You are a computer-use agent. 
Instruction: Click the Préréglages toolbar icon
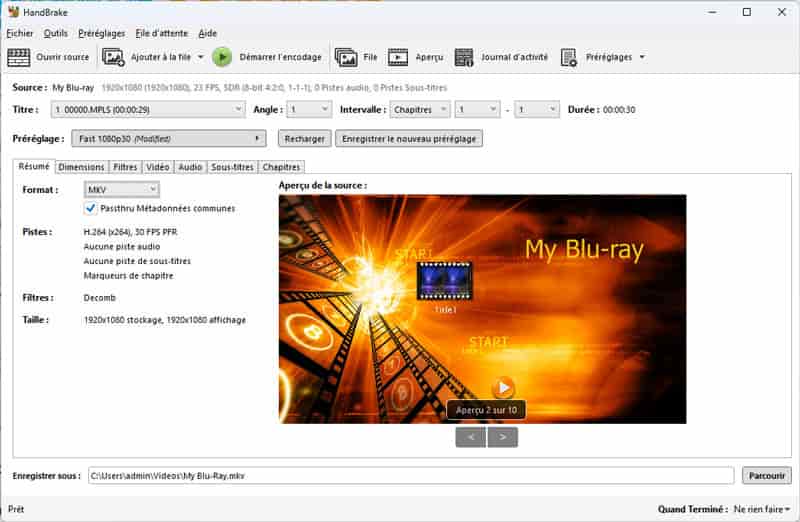(568, 57)
